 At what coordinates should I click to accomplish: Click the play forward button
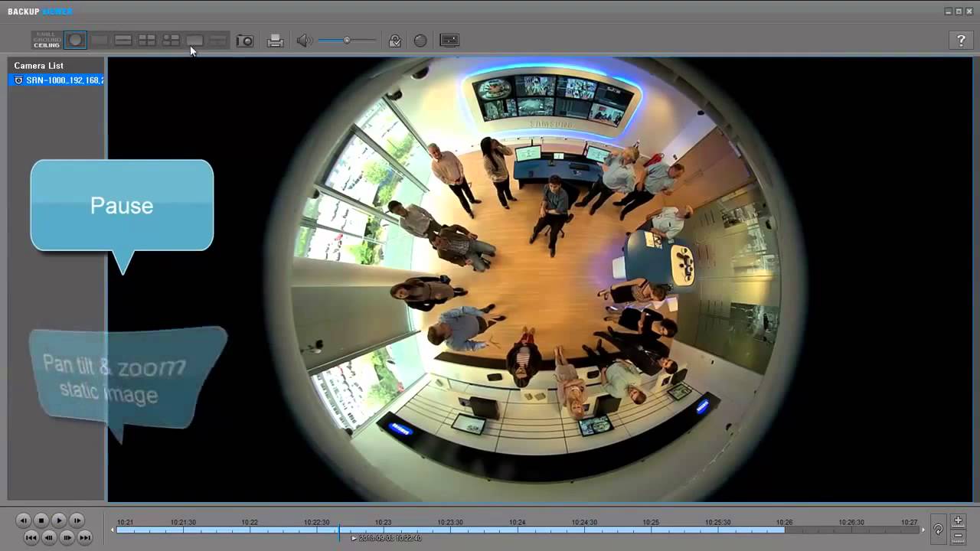click(x=59, y=520)
